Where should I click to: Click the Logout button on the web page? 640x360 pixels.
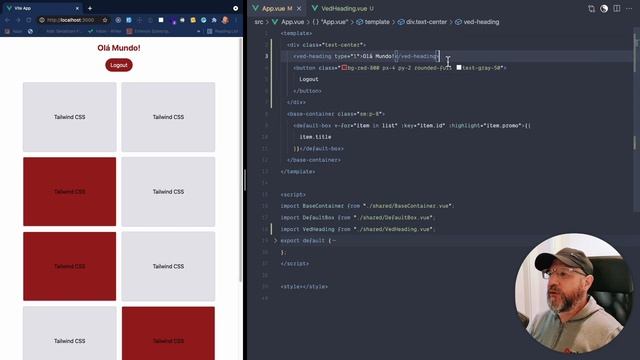click(119, 65)
